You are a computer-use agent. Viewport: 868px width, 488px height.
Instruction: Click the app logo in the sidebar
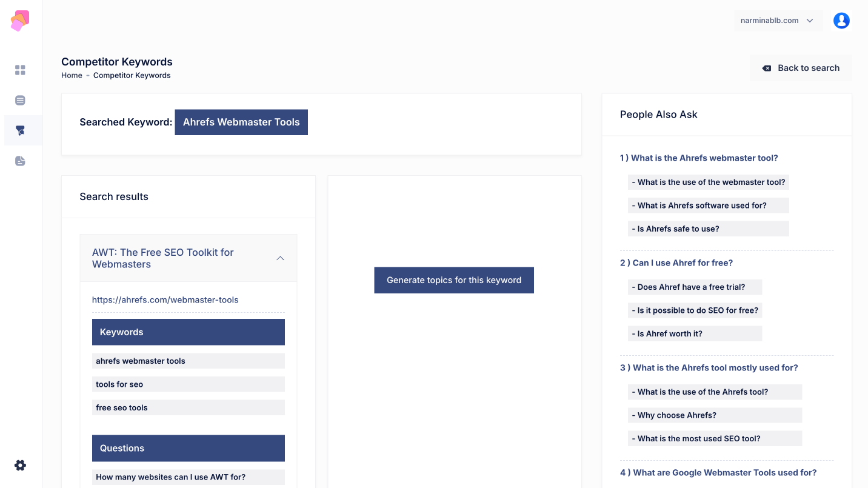(x=20, y=21)
